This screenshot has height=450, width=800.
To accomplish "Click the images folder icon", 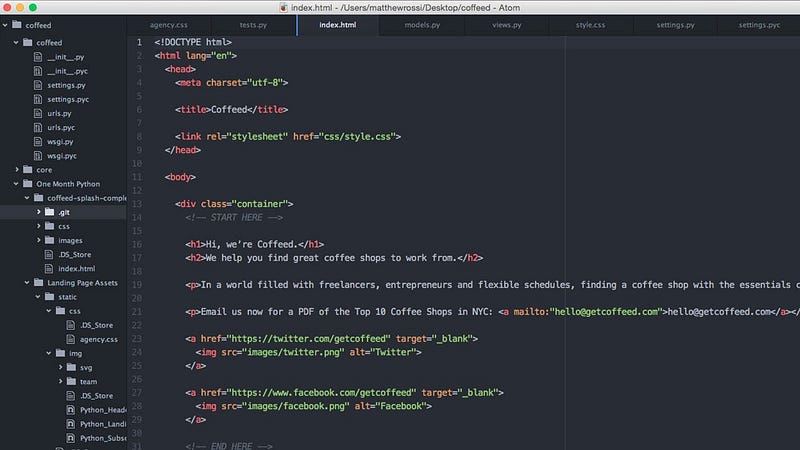I will click(49, 240).
